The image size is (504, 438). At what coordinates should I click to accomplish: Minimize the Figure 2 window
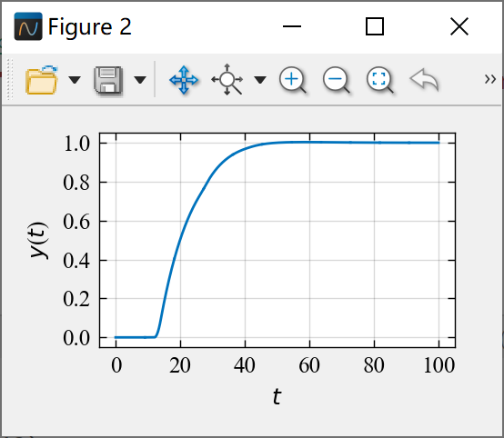tap(292, 26)
